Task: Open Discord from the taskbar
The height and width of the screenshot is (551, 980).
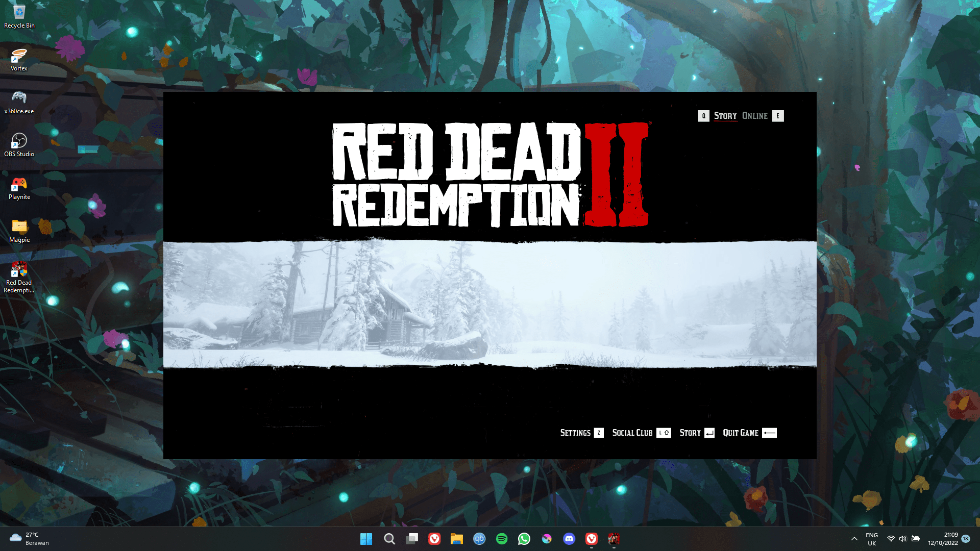Action: (569, 539)
